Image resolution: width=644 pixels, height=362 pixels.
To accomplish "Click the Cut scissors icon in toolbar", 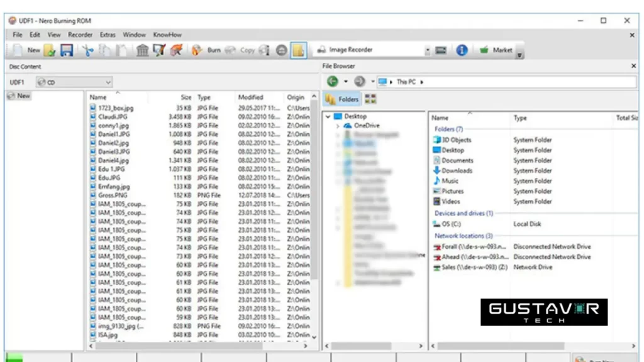I will [88, 50].
